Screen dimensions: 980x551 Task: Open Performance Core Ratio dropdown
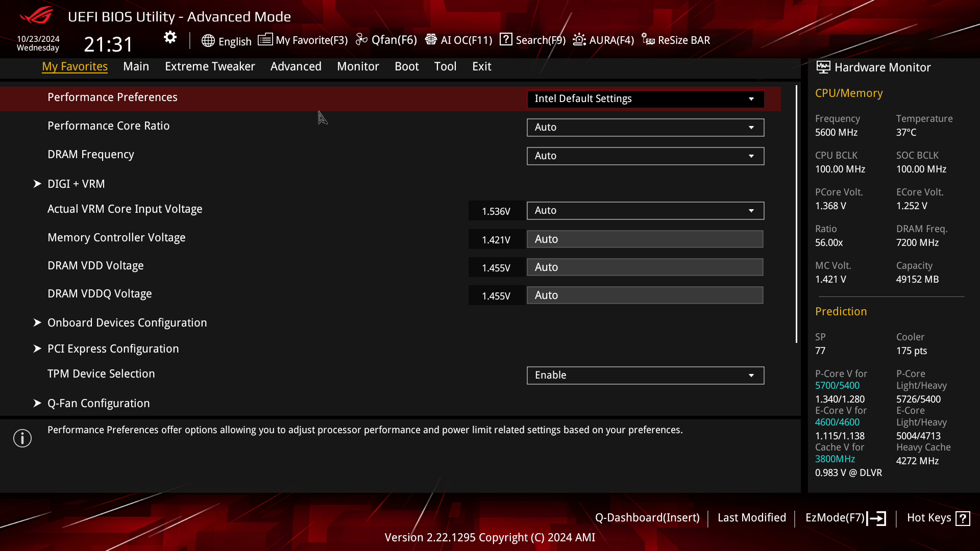coord(645,127)
